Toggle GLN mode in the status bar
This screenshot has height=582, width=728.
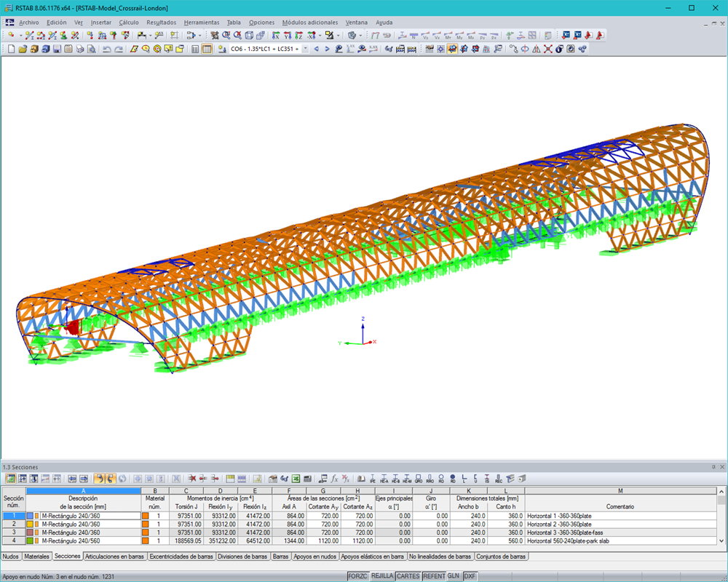click(x=454, y=575)
